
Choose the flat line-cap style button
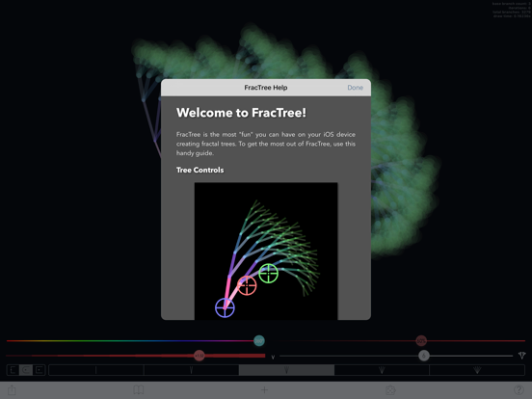pyautogui.click(x=13, y=370)
